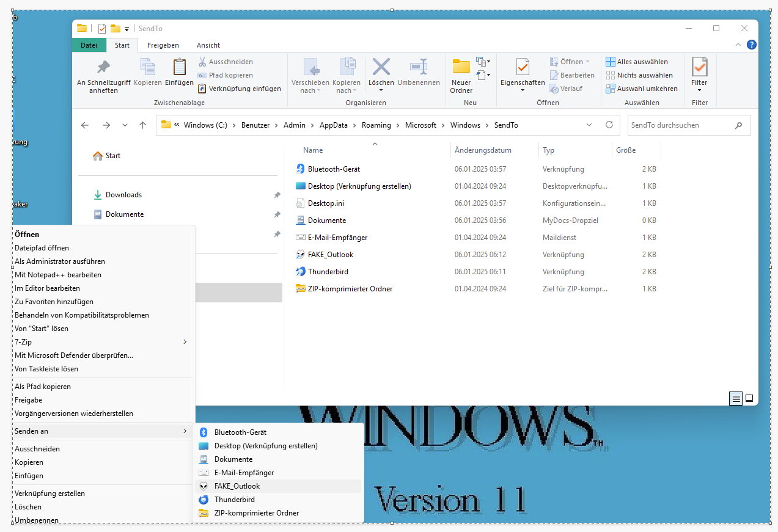Open the 7-Zip submenu arrow
Viewport: 778px width, 532px height.
click(185, 342)
